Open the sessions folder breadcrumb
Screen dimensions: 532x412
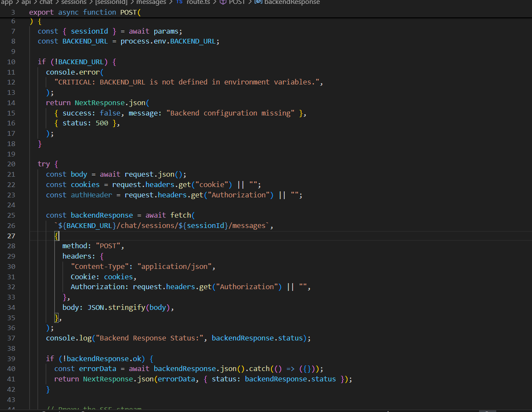pyautogui.click(x=74, y=2)
